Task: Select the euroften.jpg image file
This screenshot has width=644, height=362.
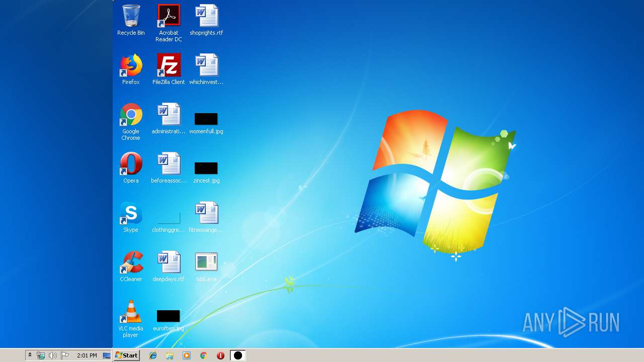Action: [169, 321]
